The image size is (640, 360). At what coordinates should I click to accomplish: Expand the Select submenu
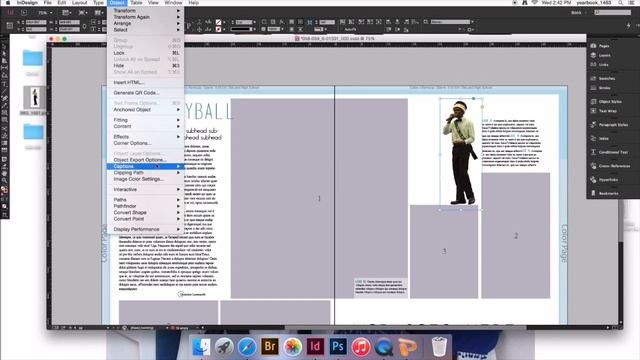coord(145,30)
